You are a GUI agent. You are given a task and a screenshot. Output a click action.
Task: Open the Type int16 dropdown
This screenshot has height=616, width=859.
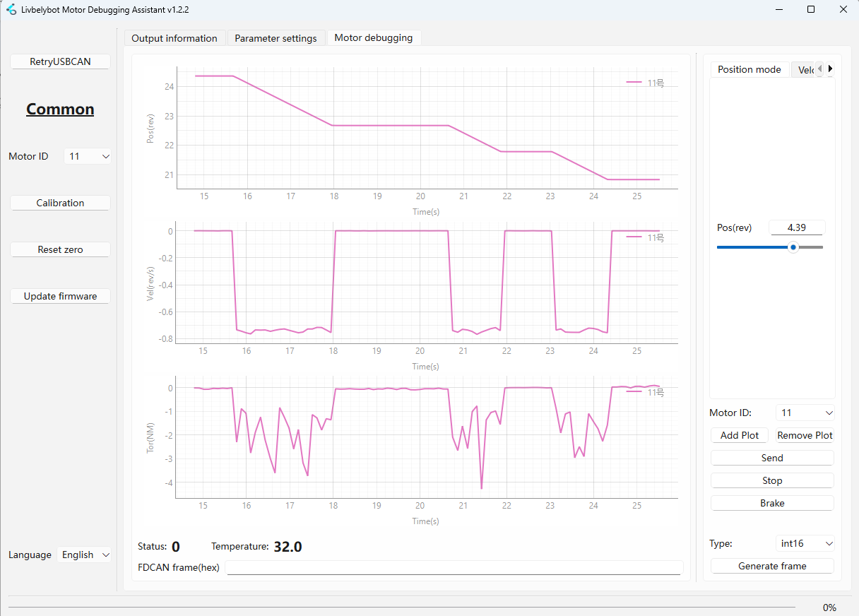click(805, 543)
